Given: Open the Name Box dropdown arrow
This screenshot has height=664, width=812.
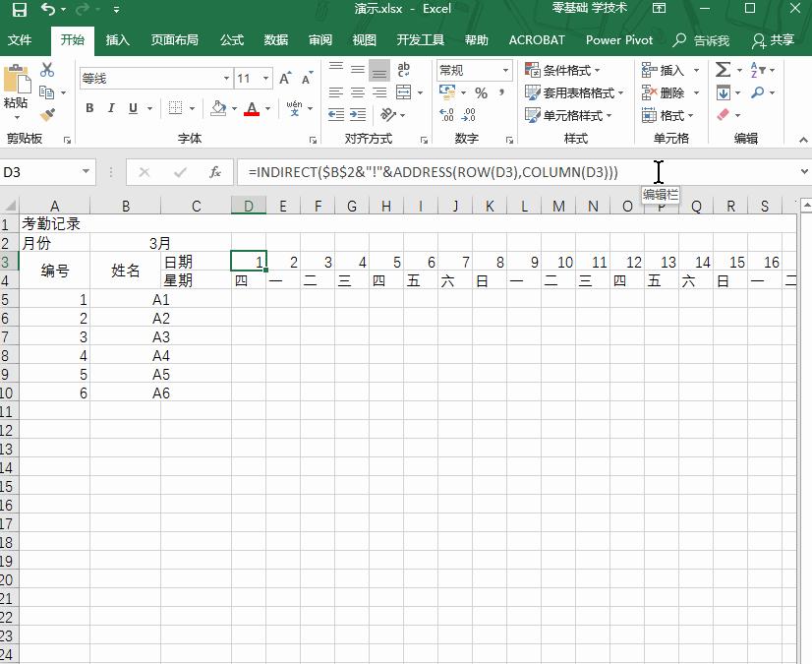Looking at the screenshot, I should [87, 172].
